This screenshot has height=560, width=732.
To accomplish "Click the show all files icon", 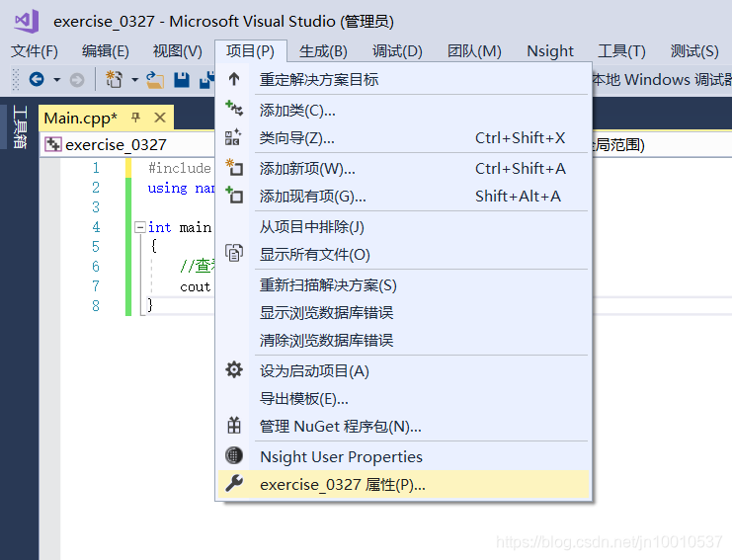I will pyautogui.click(x=234, y=253).
